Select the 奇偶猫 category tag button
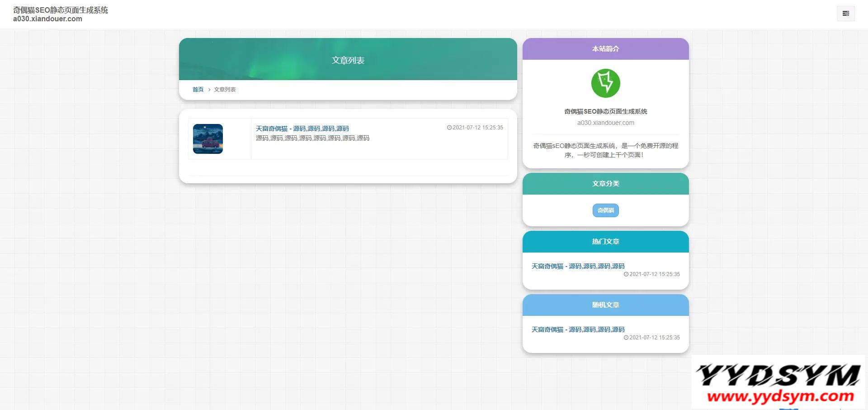 pos(605,210)
